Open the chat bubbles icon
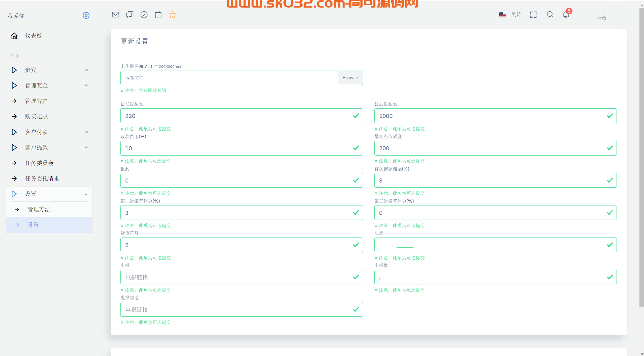644x356 pixels. pyautogui.click(x=130, y=15)
